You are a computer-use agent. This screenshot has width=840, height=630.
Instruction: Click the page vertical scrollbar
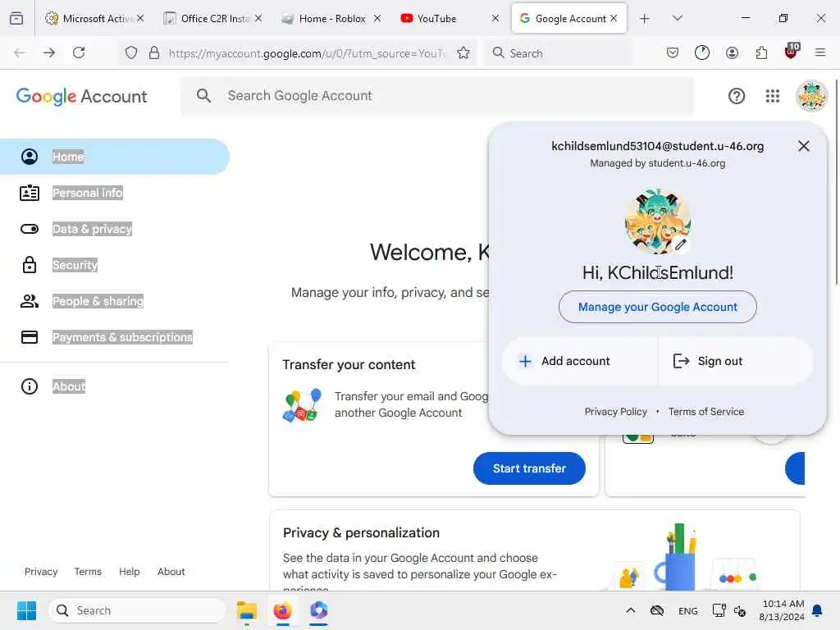(836, 182)
